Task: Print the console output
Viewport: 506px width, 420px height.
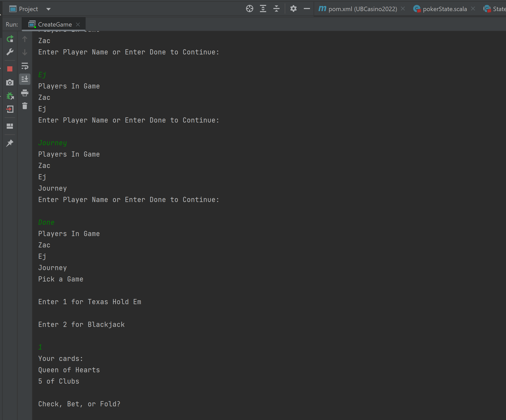Action: coord(25,93)
